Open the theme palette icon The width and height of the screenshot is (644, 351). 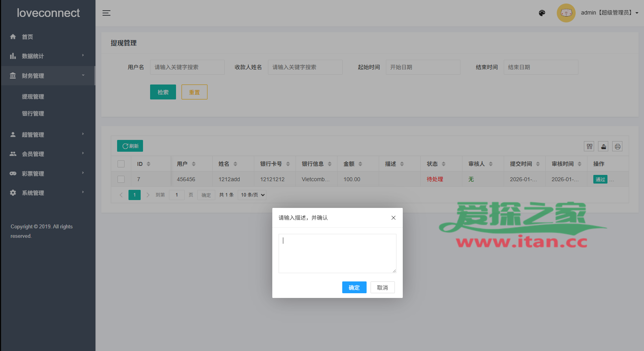pyautogui.click(x=542, y=13)
